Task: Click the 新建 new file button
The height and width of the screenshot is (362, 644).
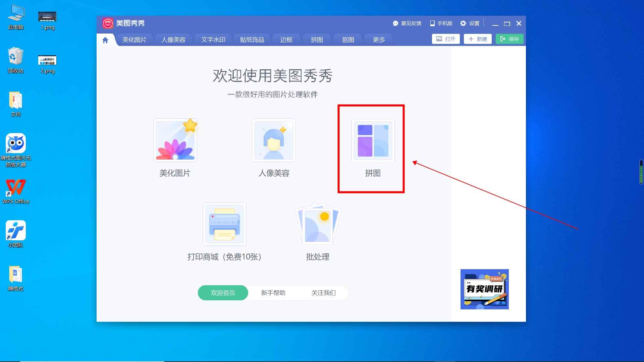Action: 477,39
